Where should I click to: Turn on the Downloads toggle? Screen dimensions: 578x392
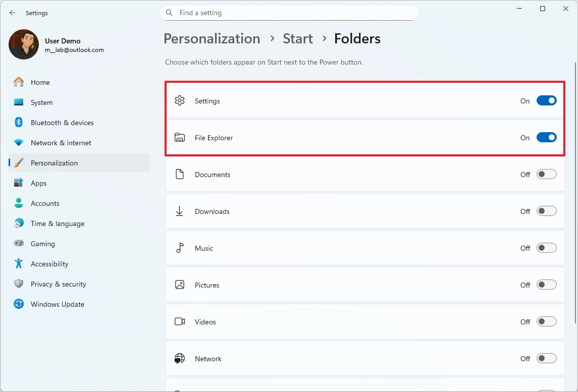[x=546, y=211]
